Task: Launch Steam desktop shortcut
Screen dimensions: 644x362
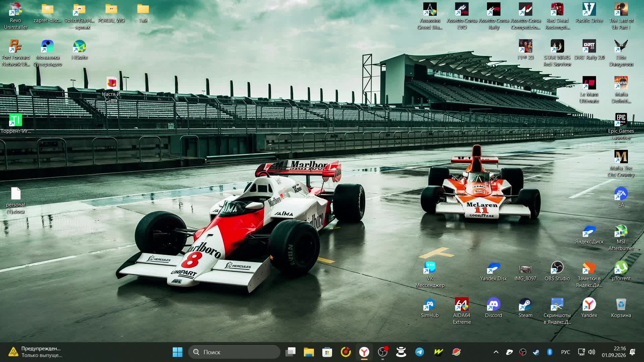Action: 525,308
